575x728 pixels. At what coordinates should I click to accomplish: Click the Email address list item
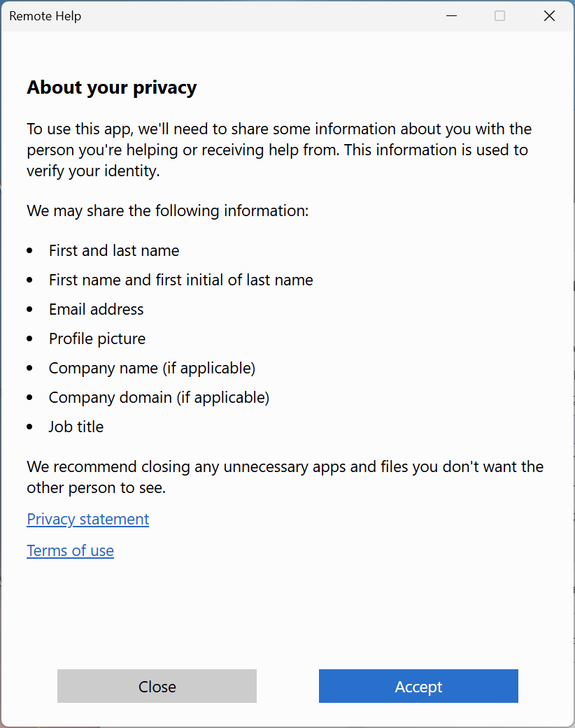coord(97,309)
